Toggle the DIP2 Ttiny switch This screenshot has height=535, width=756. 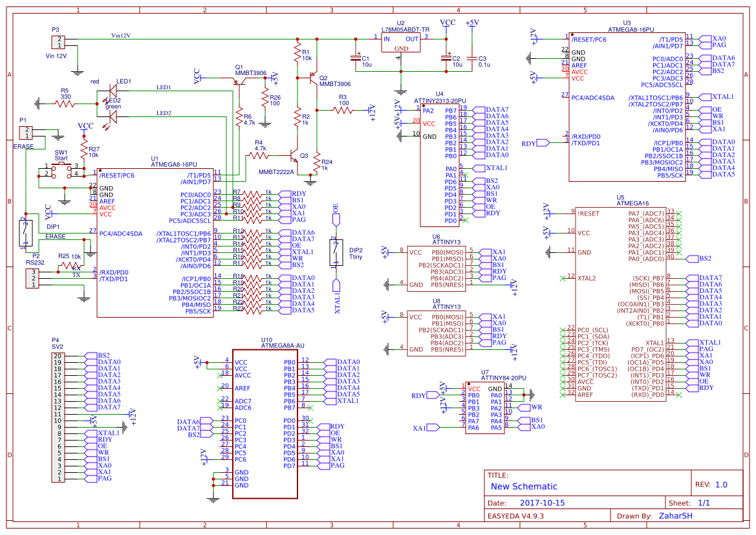336,254
